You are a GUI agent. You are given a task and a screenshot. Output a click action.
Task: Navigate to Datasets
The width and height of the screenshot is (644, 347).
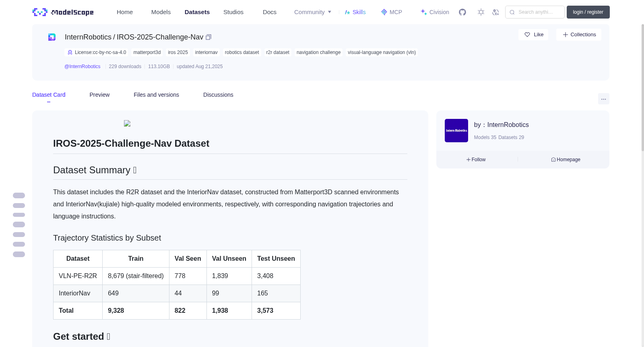pos(197,12)
